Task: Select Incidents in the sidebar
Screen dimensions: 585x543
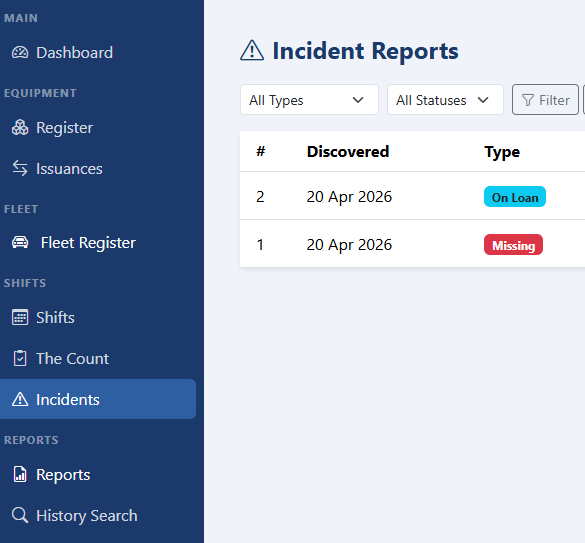Action: click(x=98, y=399)
